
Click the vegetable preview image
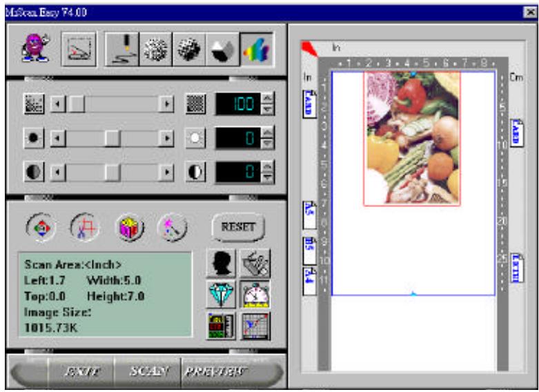click(412, 139)
